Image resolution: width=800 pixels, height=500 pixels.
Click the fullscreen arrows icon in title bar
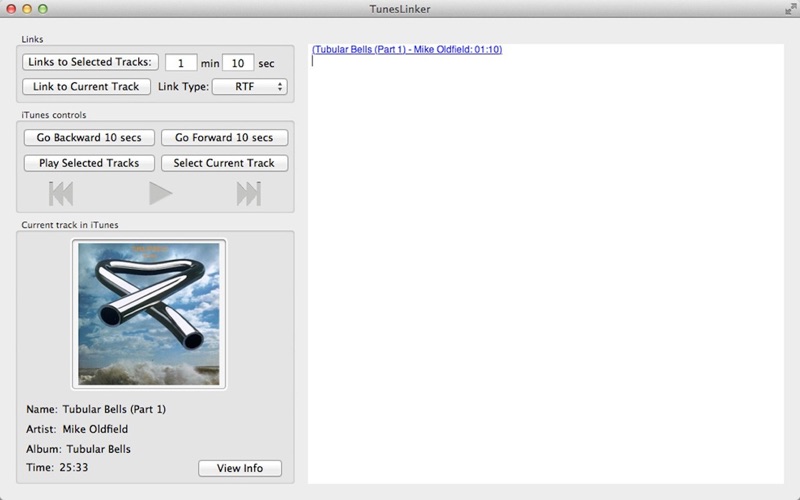(790, 9)
